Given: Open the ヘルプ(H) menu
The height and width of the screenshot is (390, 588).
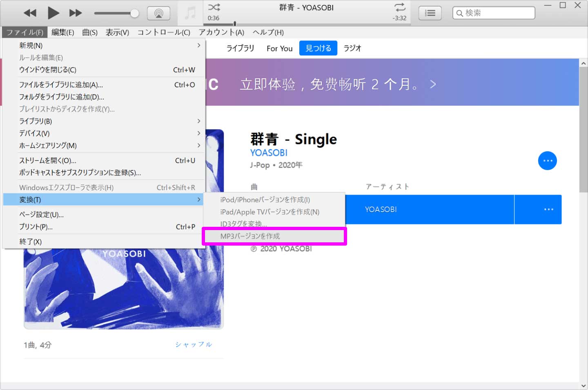Looking at the screenshot, I should point(268,32).
